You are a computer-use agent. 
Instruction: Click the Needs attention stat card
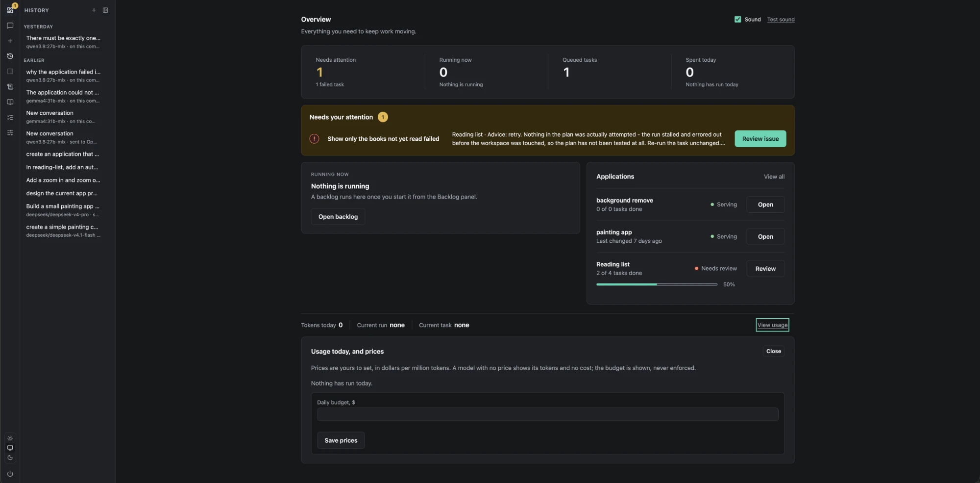tap(363, 72)
